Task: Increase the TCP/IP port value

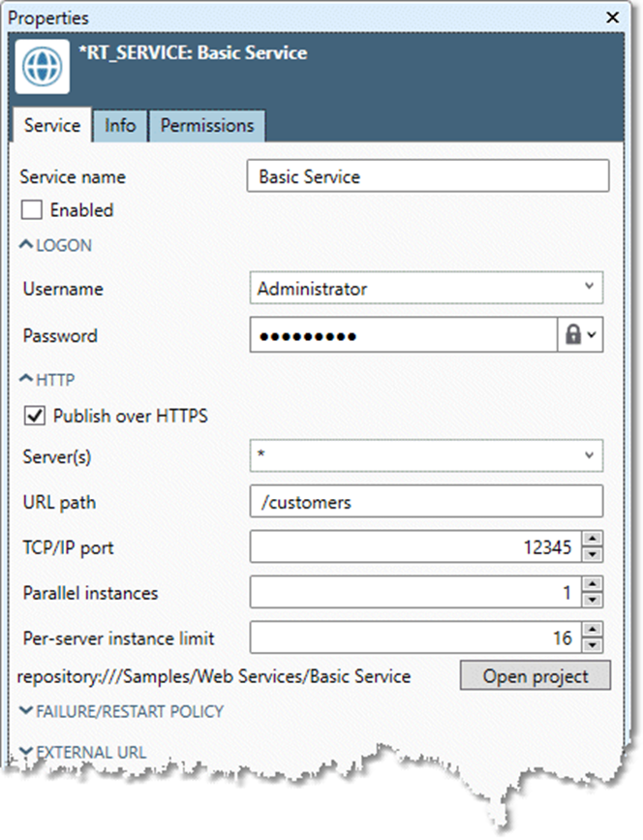Action: click(x=593, y=540)
